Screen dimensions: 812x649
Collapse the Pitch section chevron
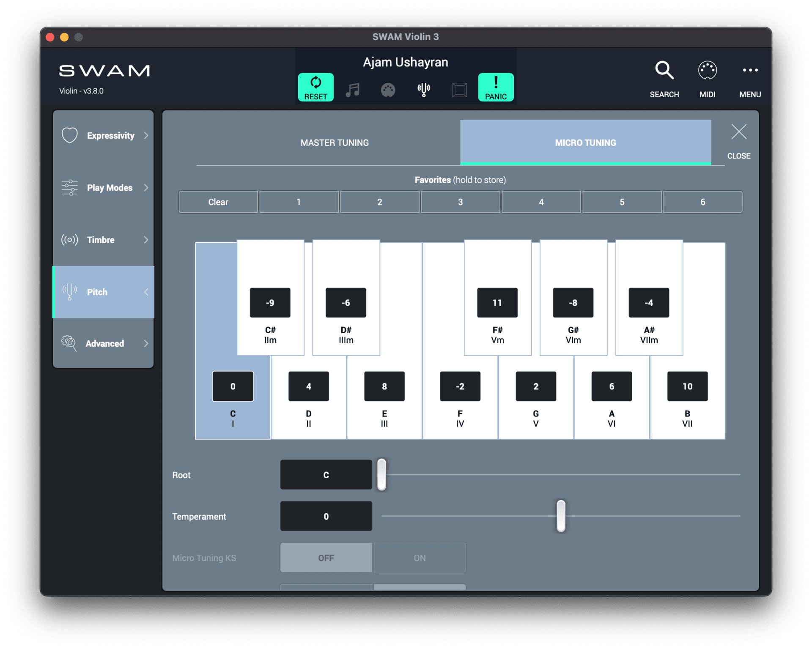146,292
